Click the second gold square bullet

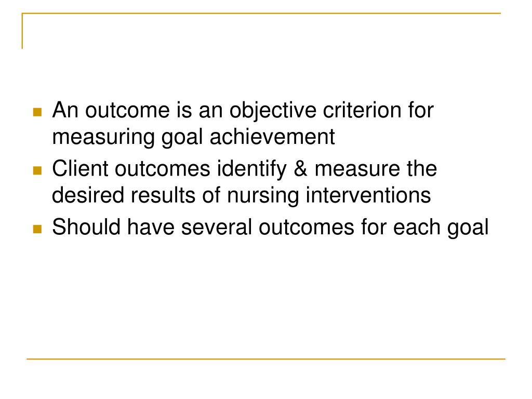[37, 170]
